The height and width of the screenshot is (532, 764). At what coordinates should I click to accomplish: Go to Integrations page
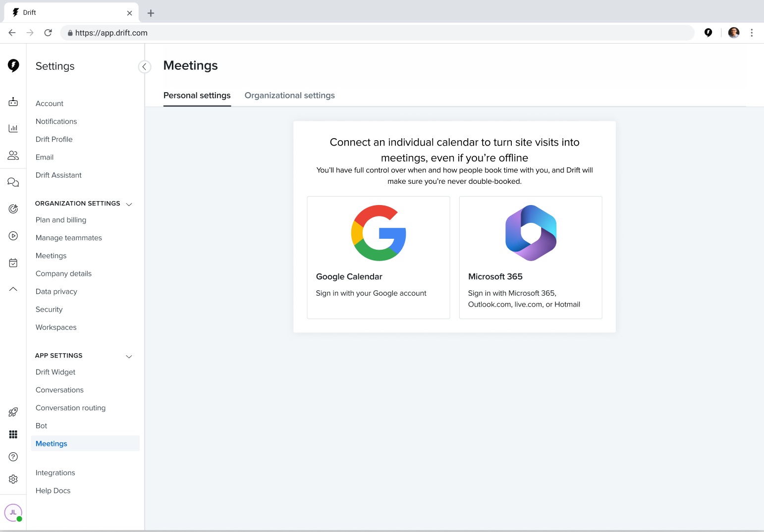tap(55, 473)
